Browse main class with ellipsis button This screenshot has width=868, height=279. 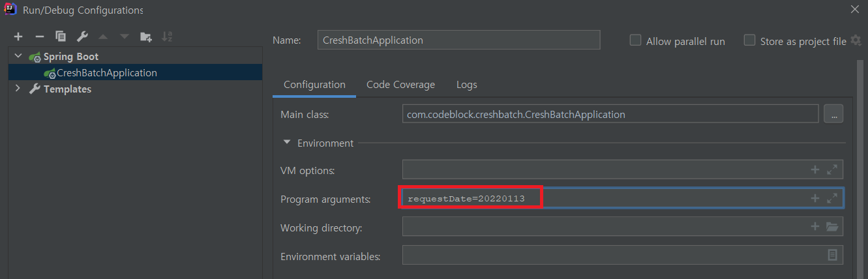point(833,114)
